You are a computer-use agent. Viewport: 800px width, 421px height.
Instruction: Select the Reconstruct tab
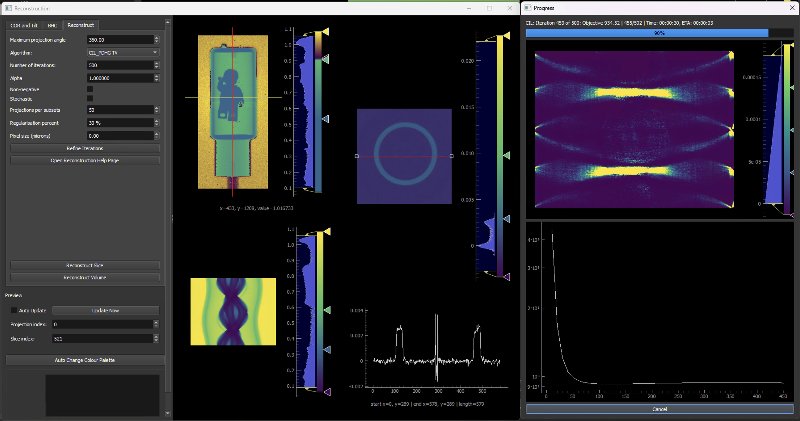click(81, 25)
